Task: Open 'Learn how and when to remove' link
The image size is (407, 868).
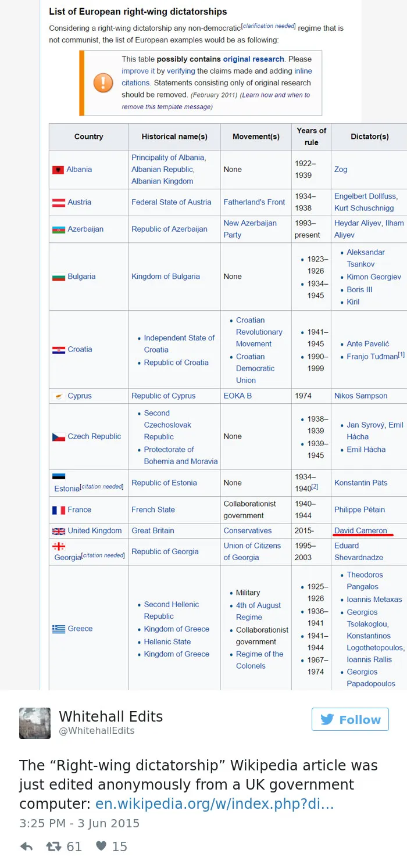Action: click(x=216, y=101)
